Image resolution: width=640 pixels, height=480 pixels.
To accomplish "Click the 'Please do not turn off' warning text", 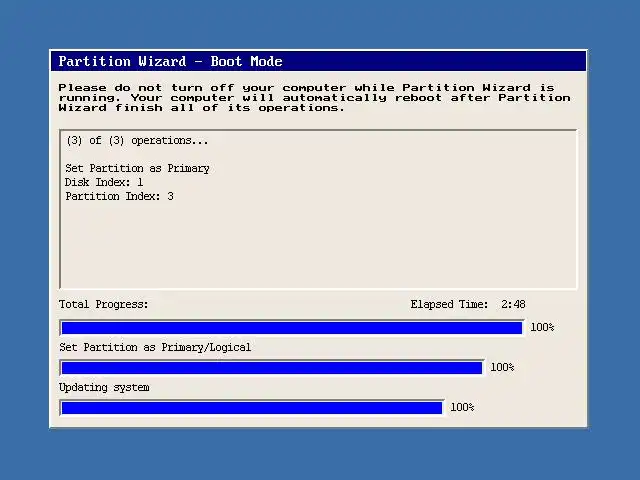I will pos(314,98).
